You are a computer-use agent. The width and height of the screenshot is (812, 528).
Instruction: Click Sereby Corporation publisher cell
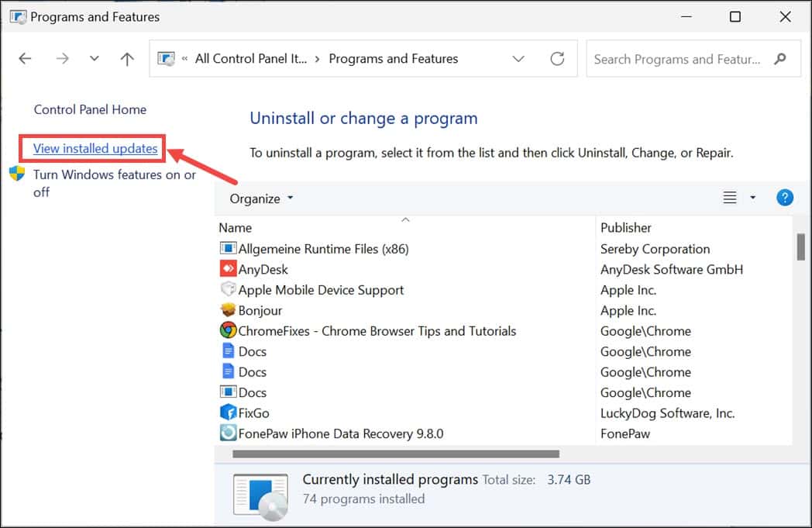click(x=655, y=249)
